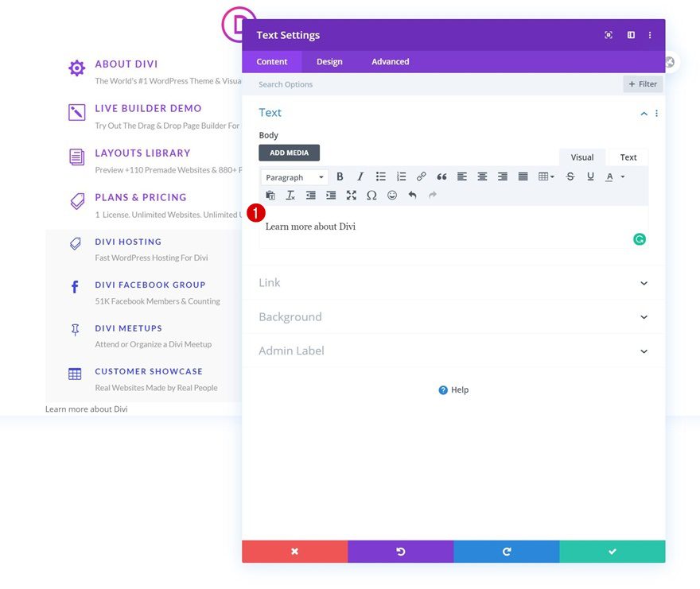The height and width of the screenshot is (589, 700).
Task: Save changes with the green checkmark button
Action: point(612,550)
